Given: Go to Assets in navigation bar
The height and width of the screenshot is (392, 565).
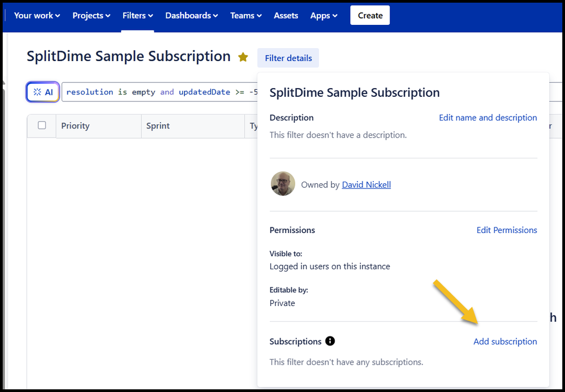Looking at the screenshot, I should pyautogui.click(x=286, y=15).
